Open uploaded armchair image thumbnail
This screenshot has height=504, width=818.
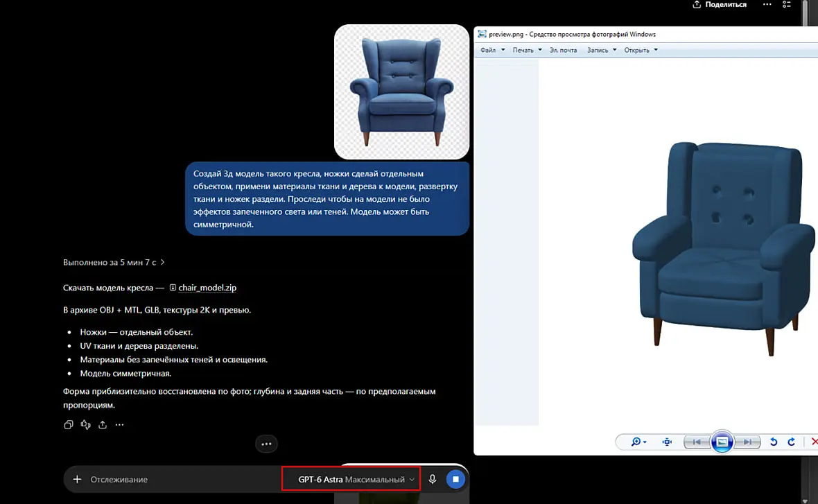click(401, 92)
